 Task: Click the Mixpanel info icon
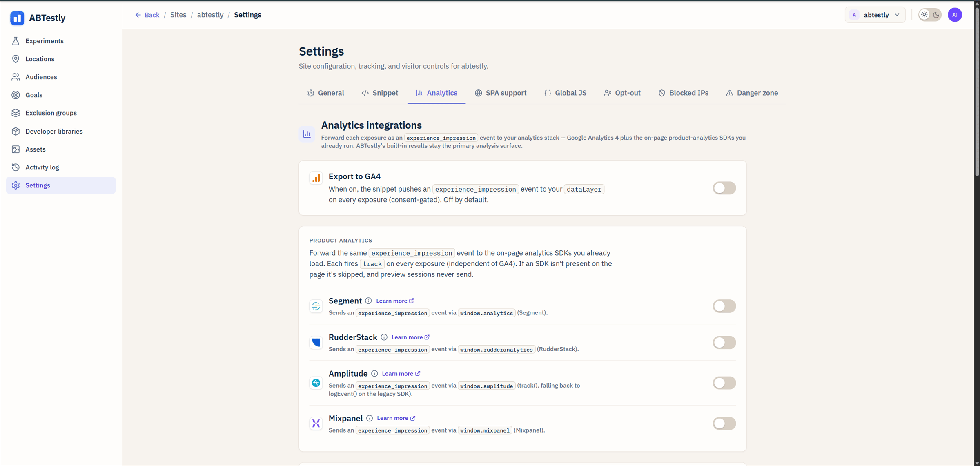click(x=370, y=418)
